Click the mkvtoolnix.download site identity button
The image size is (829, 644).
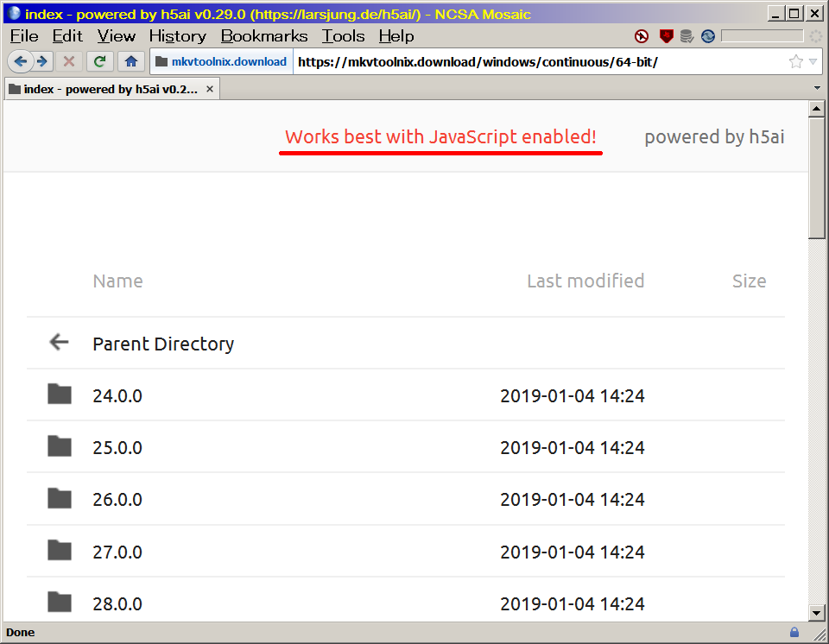pos(222,62)
